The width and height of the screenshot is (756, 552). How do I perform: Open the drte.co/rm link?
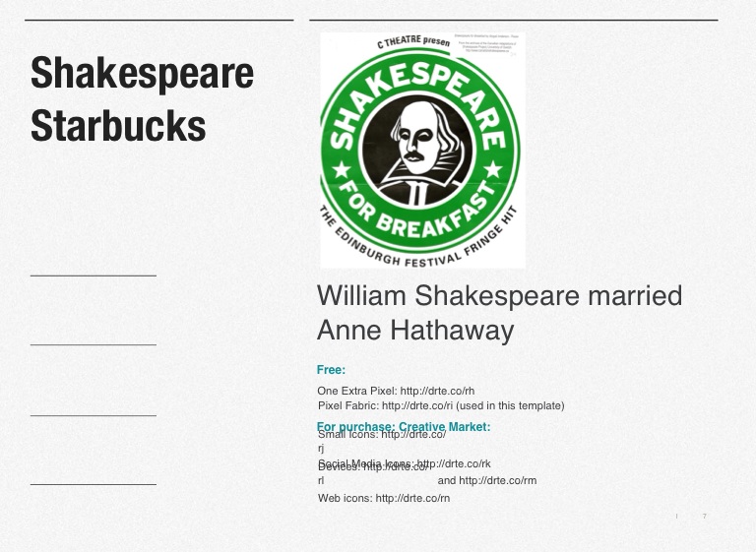pos(497,480)
